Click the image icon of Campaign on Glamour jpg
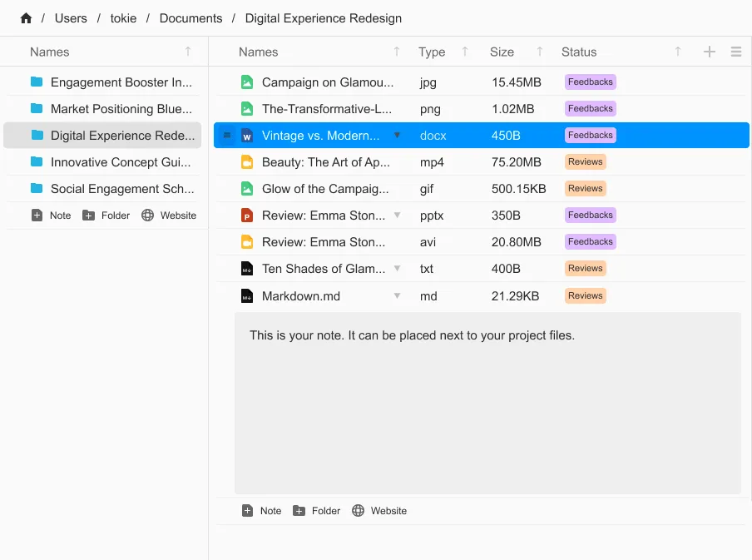 pos(246,82)
